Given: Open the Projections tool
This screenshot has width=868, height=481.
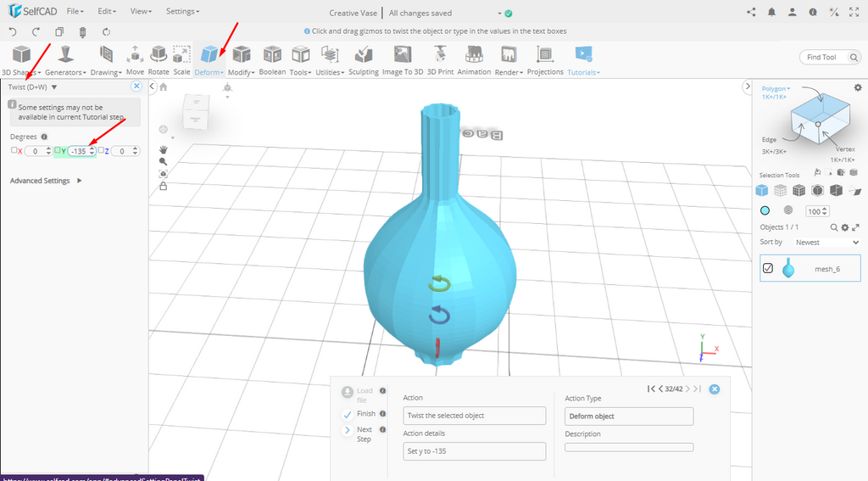Looking at the screenshot, I should [x=545, y=60].
